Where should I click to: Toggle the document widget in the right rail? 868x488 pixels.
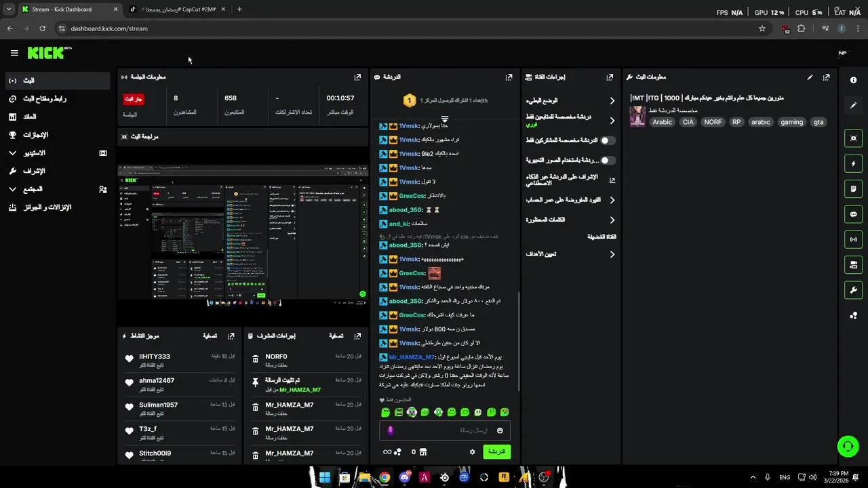(853, 188)
